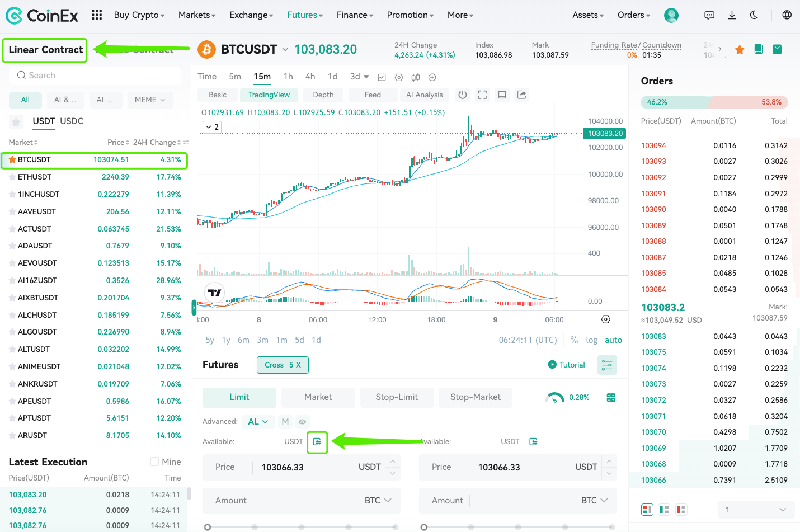
Task: Switch to the 1h timeframe
Action: [x=288, y=77]
